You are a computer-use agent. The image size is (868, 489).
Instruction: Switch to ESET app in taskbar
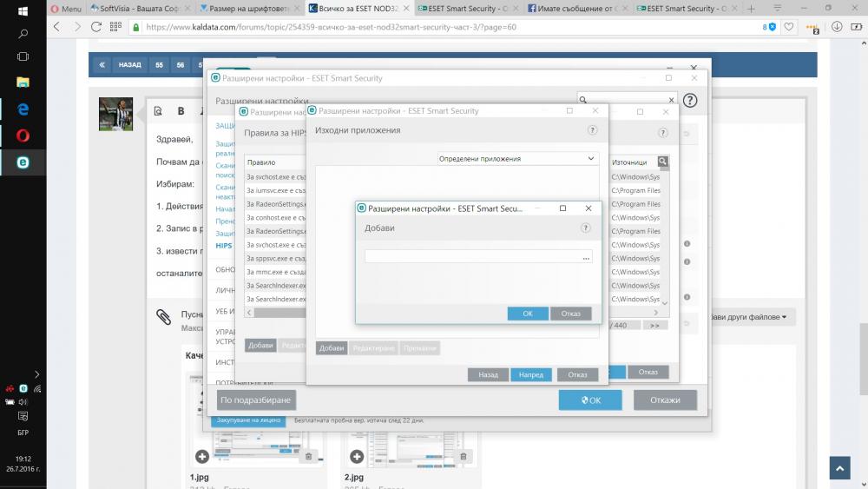(x=23, y=162)
